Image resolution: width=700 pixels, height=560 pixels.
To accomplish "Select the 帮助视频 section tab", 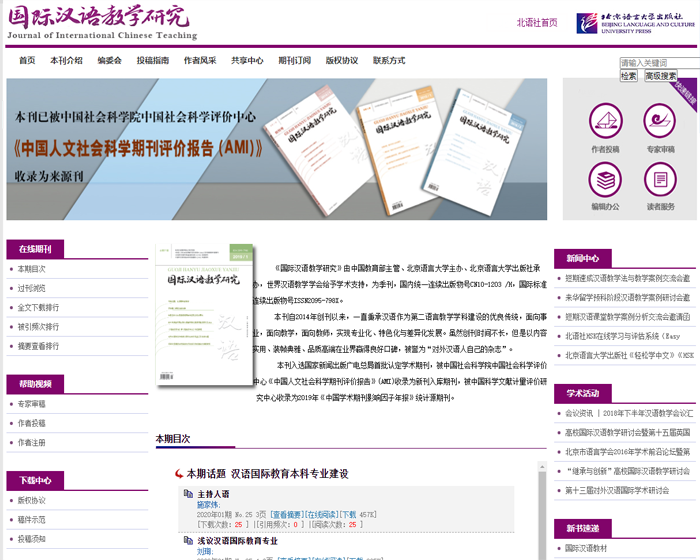I will (35, 384).
